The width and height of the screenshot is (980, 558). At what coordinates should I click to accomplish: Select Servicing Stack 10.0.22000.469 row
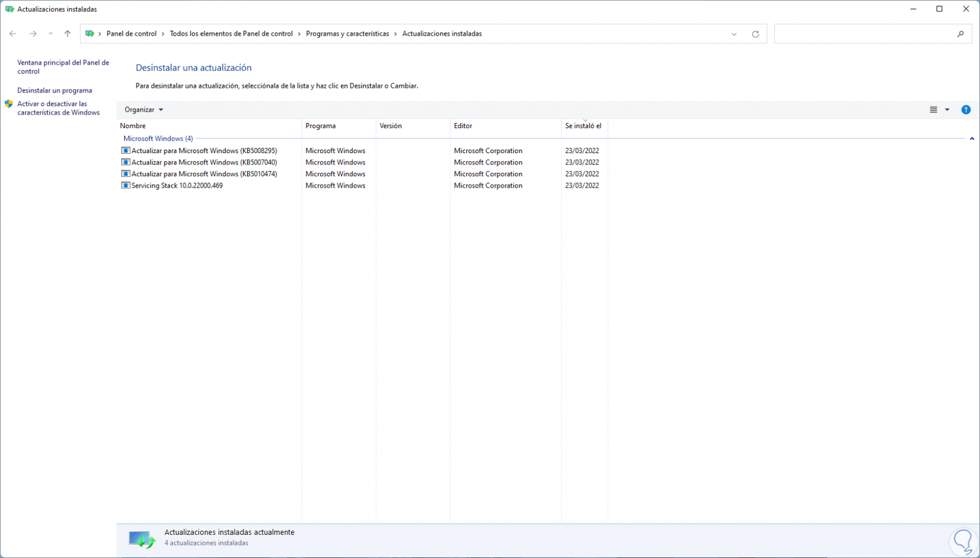pos(362,186)
